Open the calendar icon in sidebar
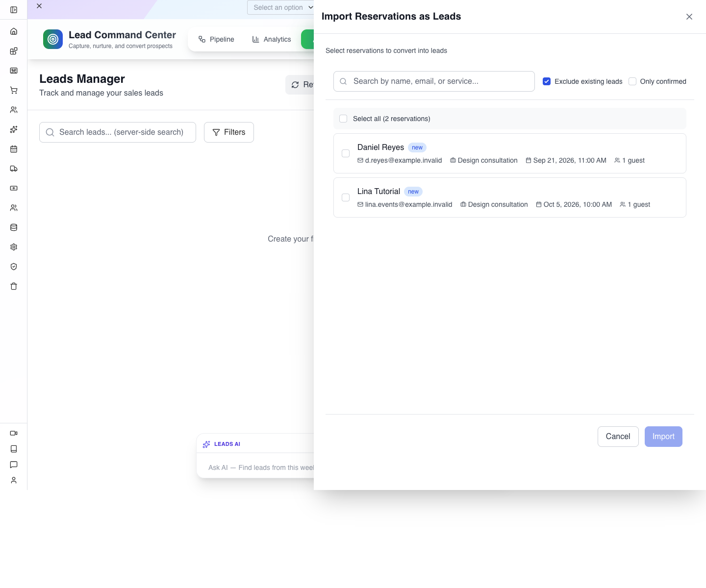Image resolution: width=706 pixels, height=588 pixels. [14, 149]
